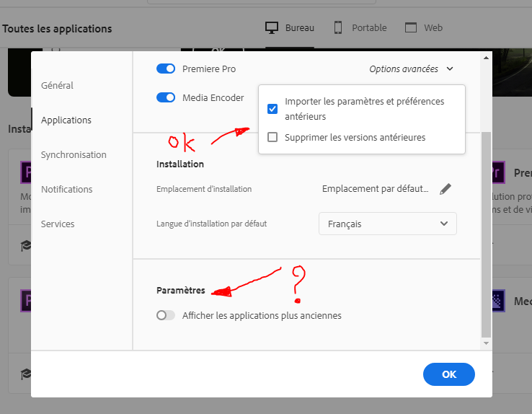This screenshot has height=414, width=532.
Task: Open the Français language dropdown
Action: coord(387,224)
